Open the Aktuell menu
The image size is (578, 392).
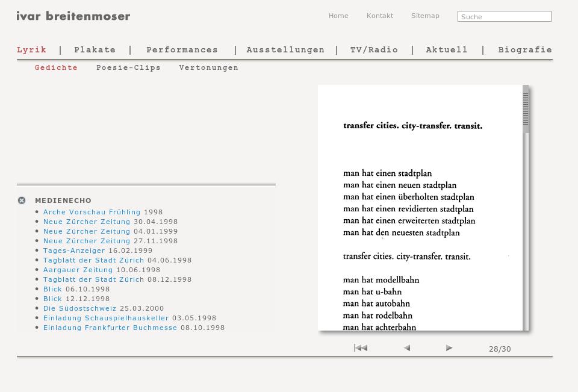tap(447, 50)
